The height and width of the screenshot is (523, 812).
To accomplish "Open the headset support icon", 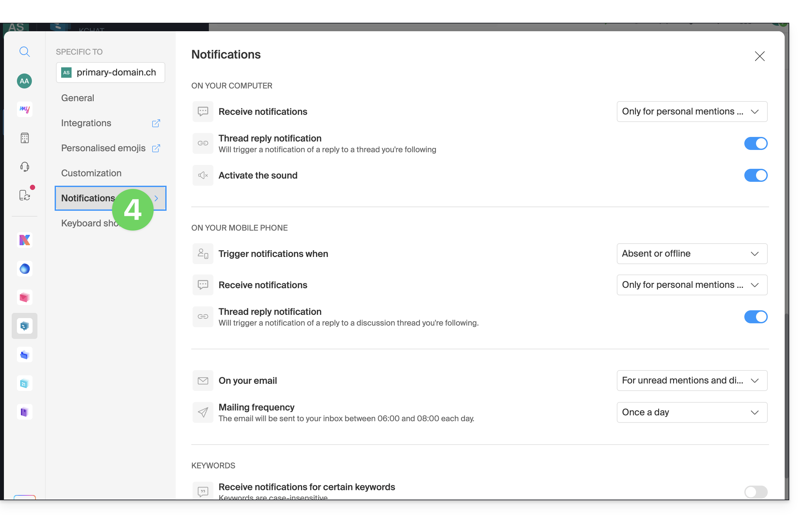I will (24, 167).
